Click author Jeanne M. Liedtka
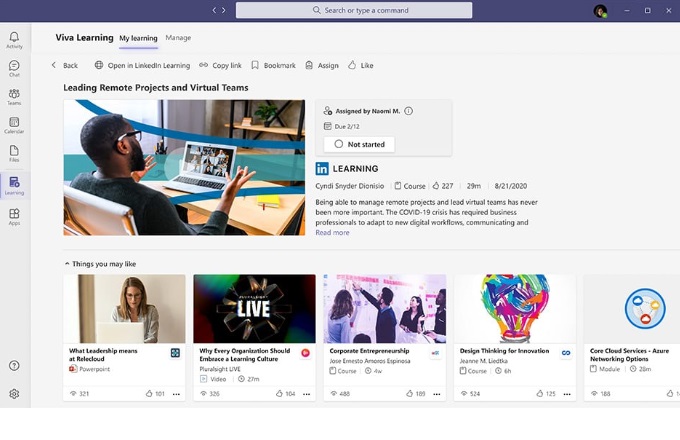 point(484,361)
